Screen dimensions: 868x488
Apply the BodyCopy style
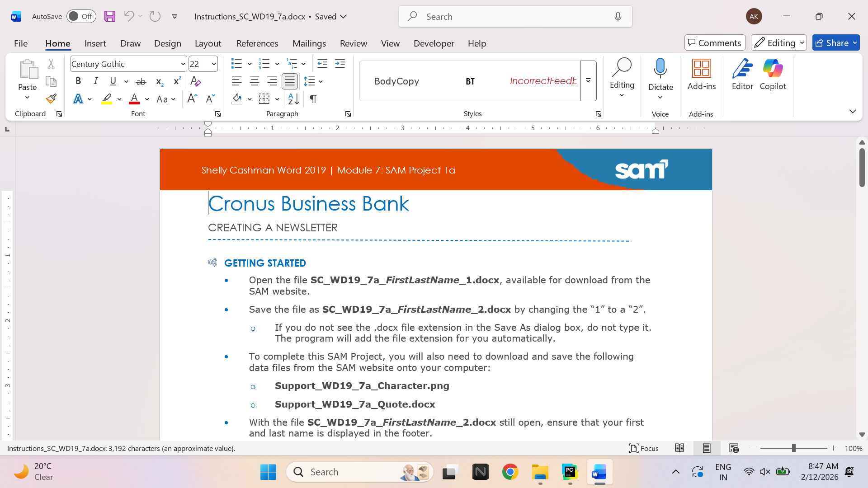[x=396, y=81]
